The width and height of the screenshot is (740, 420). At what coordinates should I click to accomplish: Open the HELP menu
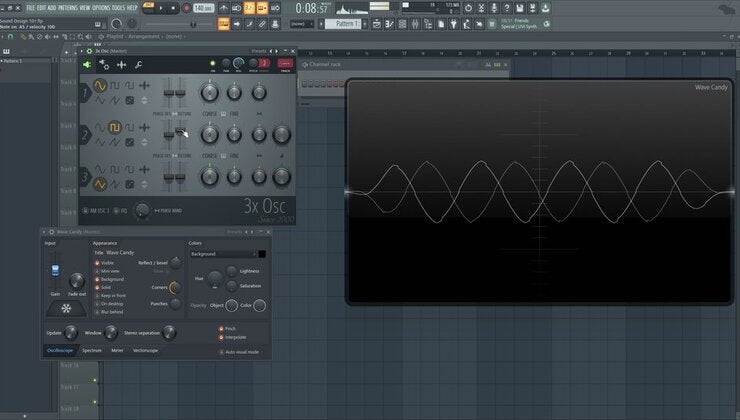coord(132,8)
